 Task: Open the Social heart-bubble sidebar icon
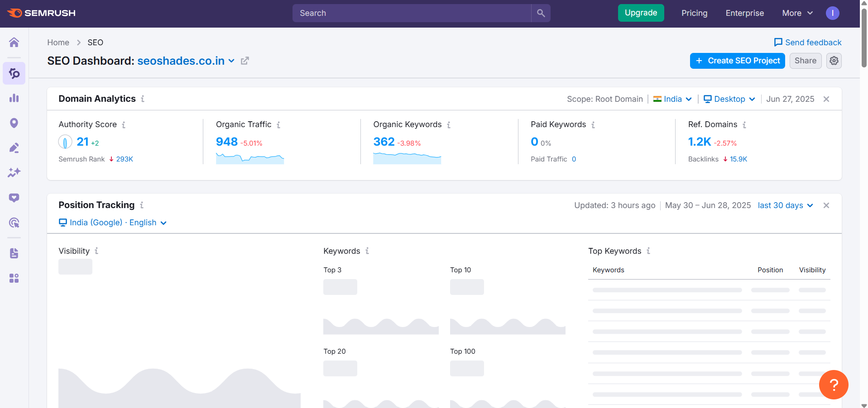click(14, 198)
